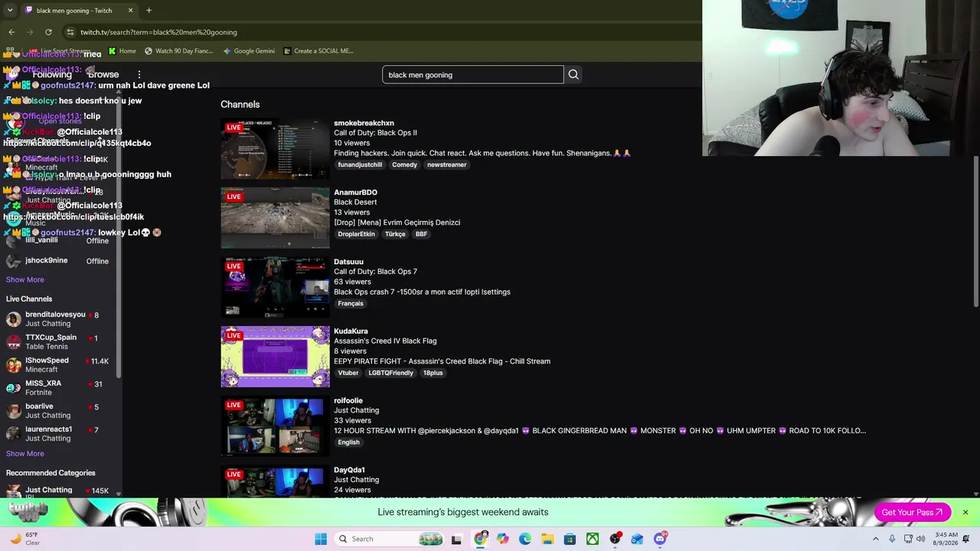
Task: Open File Explorer from the taskbar
Action: pyautogui.click(x=547, y=539)
